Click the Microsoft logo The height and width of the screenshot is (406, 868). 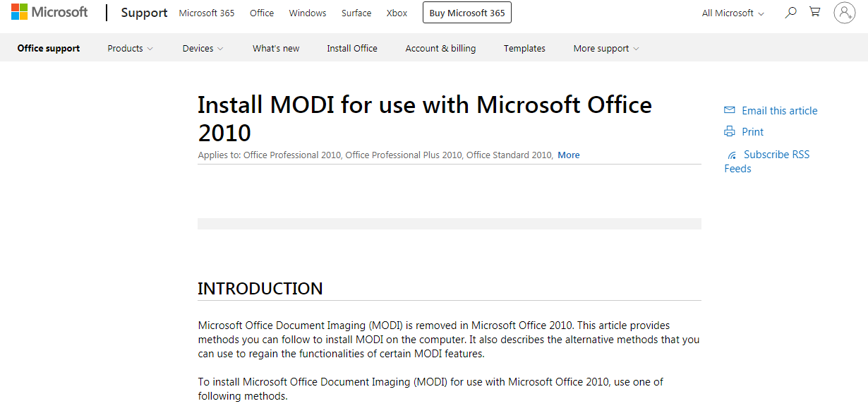coord(49,13)
